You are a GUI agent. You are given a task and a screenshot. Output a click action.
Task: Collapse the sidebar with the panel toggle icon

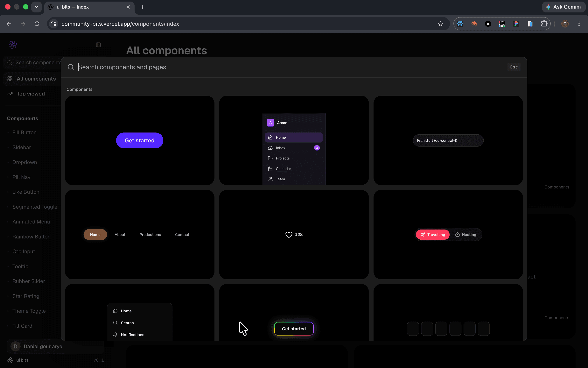pos(98,45)
